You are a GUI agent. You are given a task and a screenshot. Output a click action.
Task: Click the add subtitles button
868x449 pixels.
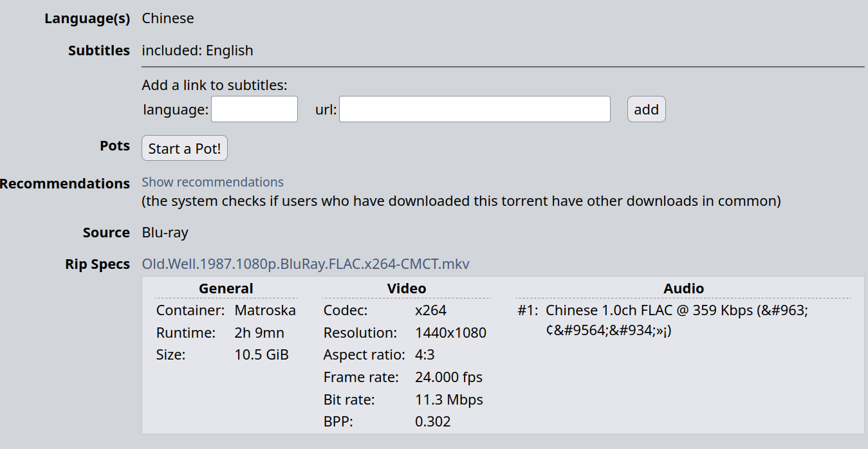647,109
